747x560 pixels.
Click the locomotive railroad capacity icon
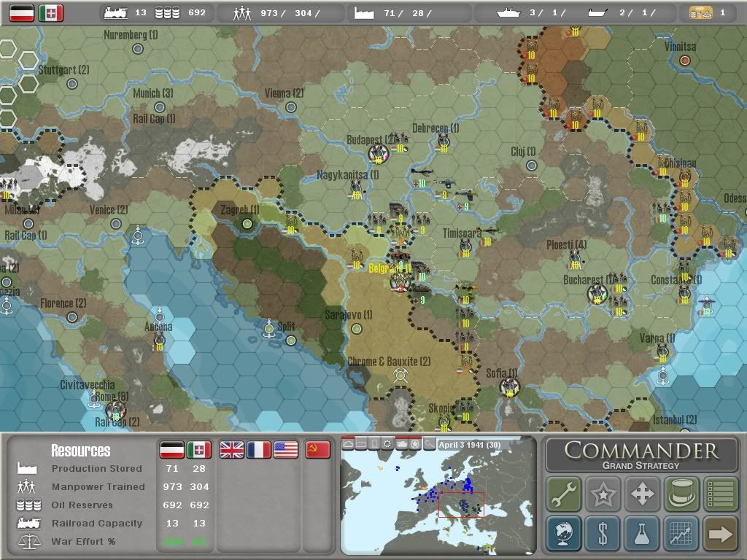[115, 13]
